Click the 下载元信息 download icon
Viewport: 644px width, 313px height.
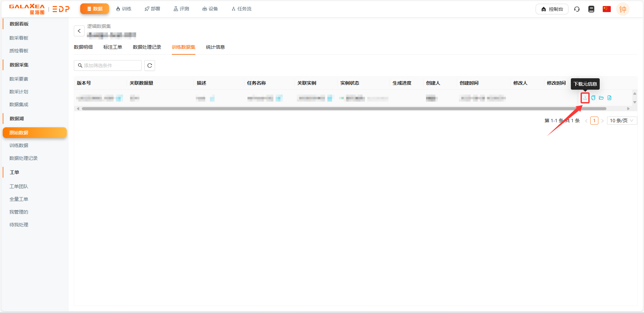click(x=585, y=98)
